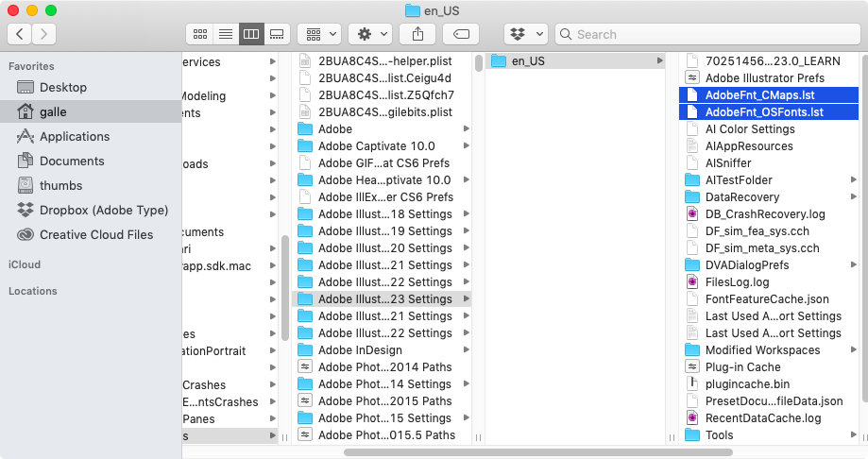Select the galle home folder in sidebar
868x459 pixels.
(x=91, y=111)
